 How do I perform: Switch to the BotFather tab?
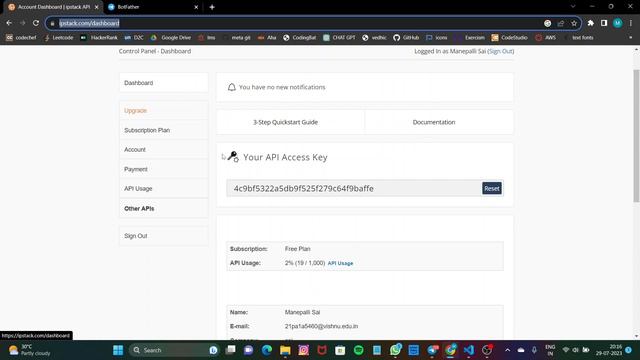pos(153,7)
